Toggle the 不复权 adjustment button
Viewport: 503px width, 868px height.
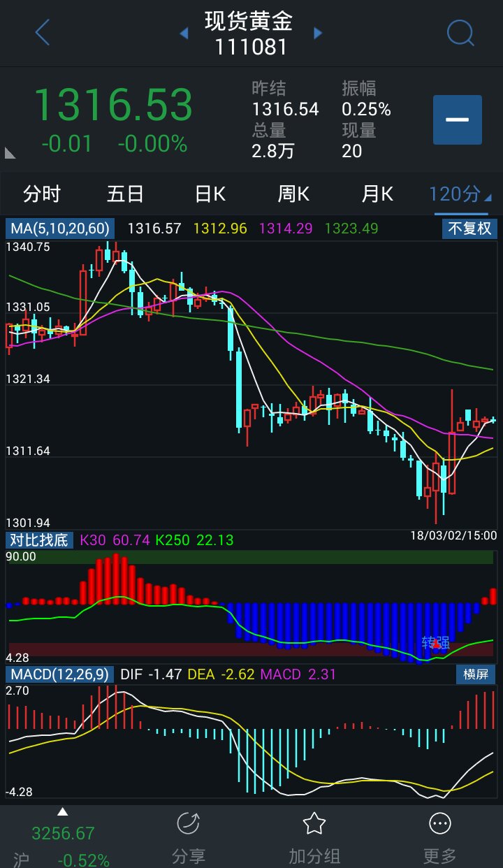469,229
